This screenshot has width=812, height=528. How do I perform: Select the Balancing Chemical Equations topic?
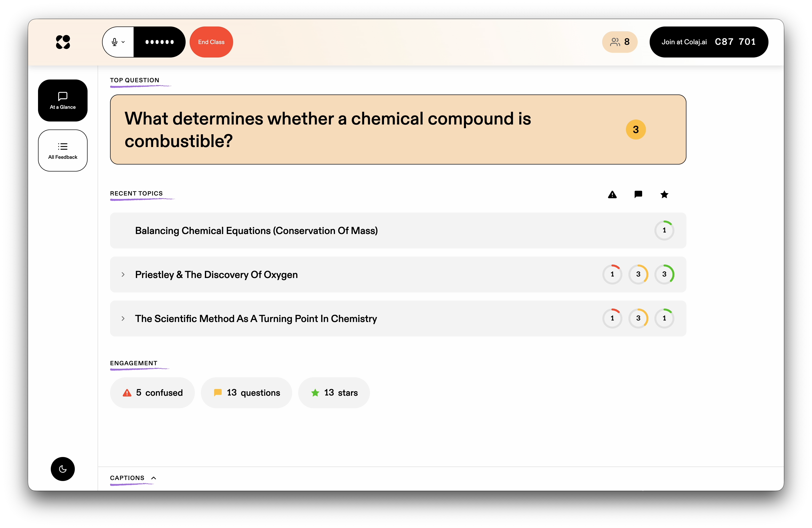tap(256, 230)
